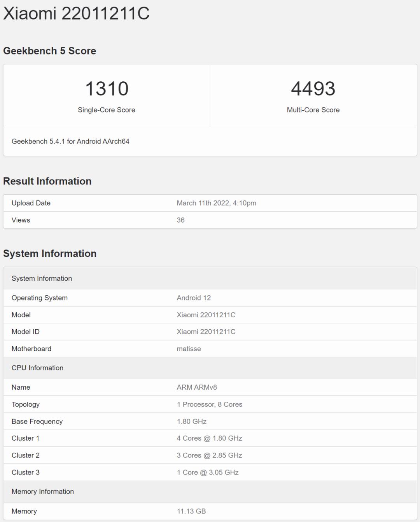420x522 pixels.
Task: Select the Base Frequency 1.80 GHz value
Action: point(191,421)
